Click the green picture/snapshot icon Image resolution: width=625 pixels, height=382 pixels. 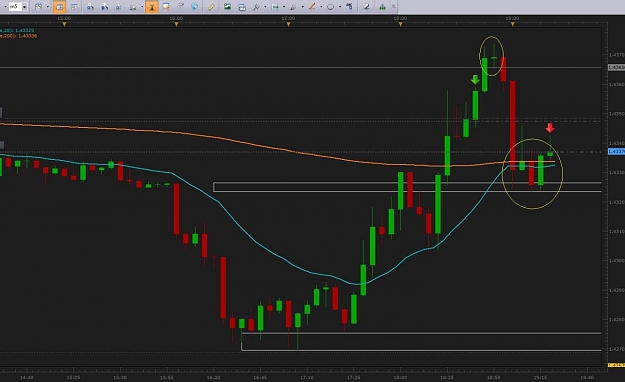click(227, 6)
